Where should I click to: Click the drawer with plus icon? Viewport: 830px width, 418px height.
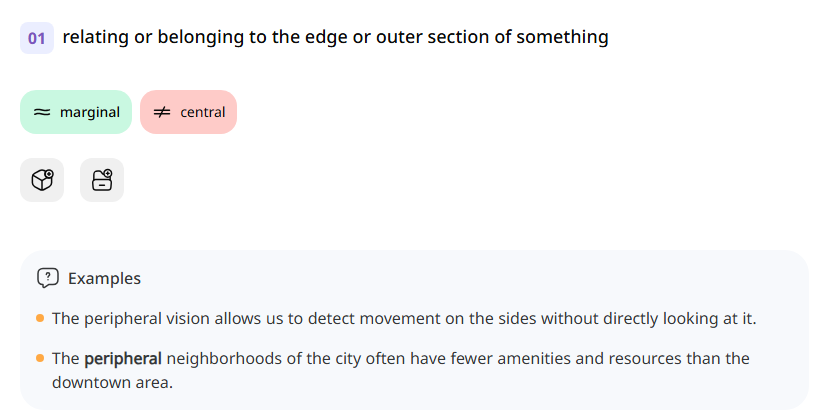click(x=102, y=180)
